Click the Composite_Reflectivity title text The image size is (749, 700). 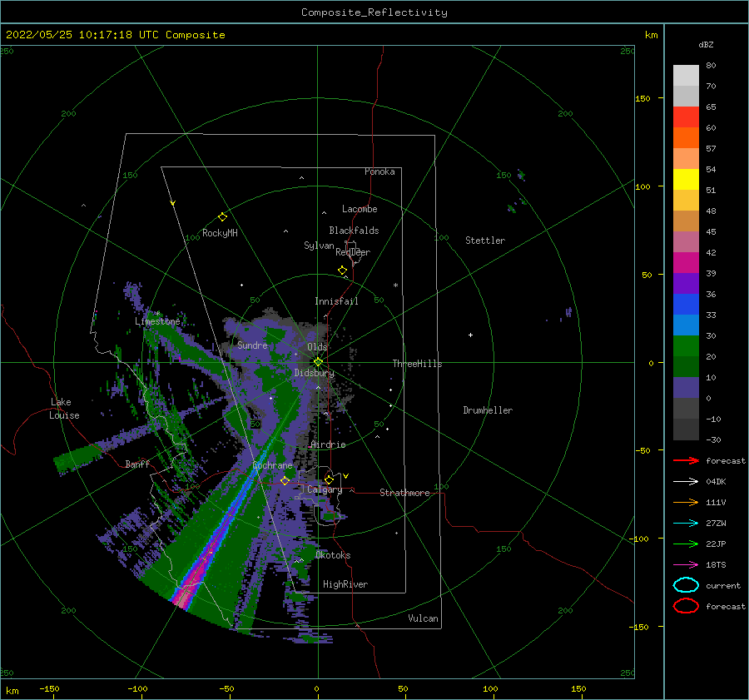coord(374,12)
